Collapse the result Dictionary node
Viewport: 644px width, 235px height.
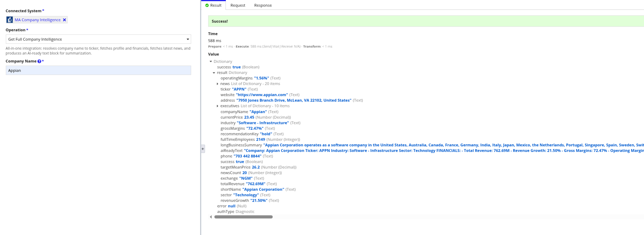214,73
